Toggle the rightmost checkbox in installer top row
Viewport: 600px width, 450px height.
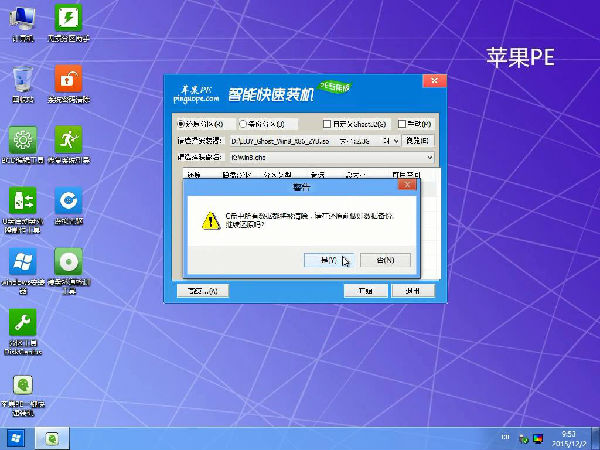(x=402, y=124)
